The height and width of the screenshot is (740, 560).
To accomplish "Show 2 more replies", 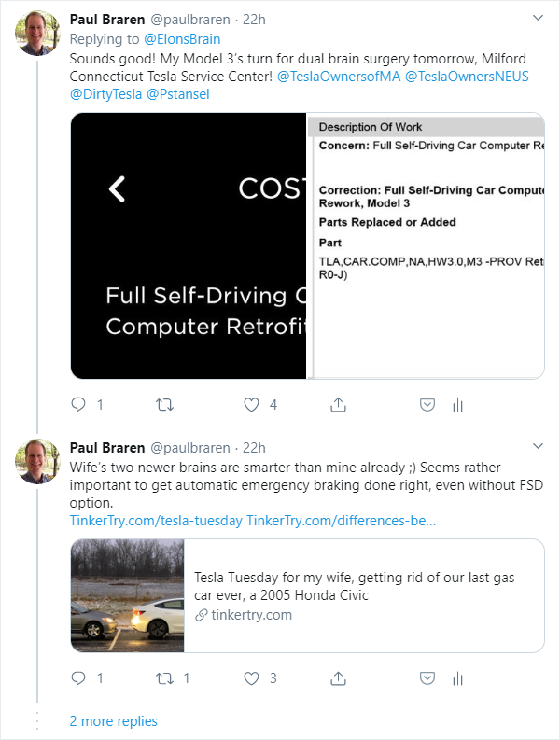I will point(113,721).
